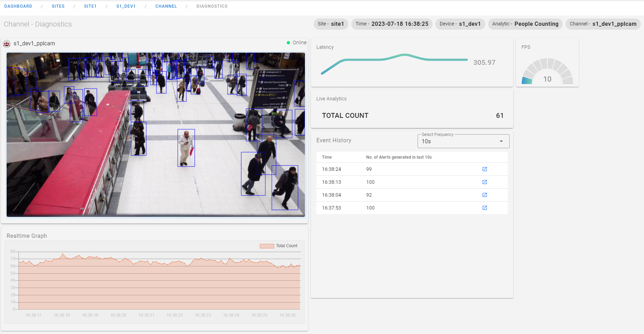This screenshot has height=334, width=644.
Task: Click the green Online status dot
Action: pos(288,43)
